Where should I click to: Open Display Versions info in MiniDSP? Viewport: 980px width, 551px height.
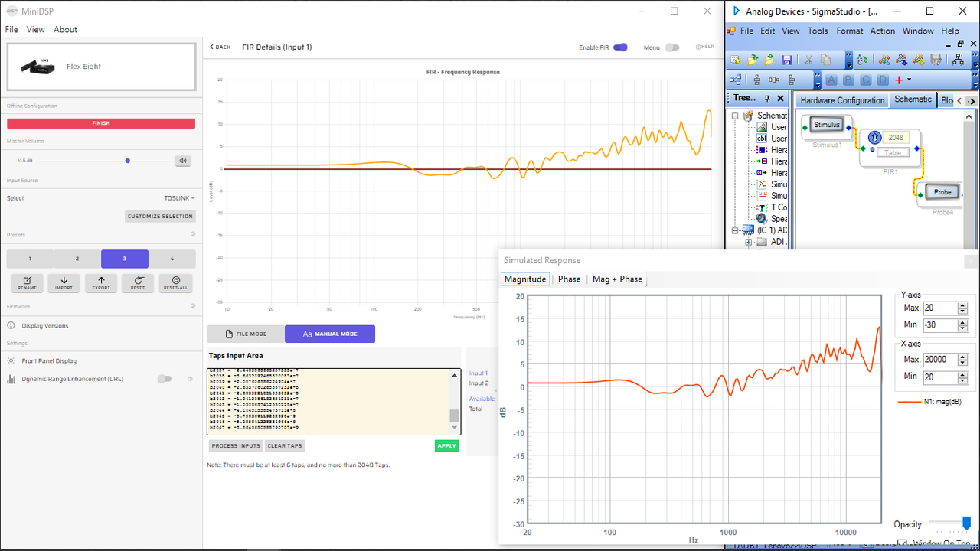click(45, 326)
